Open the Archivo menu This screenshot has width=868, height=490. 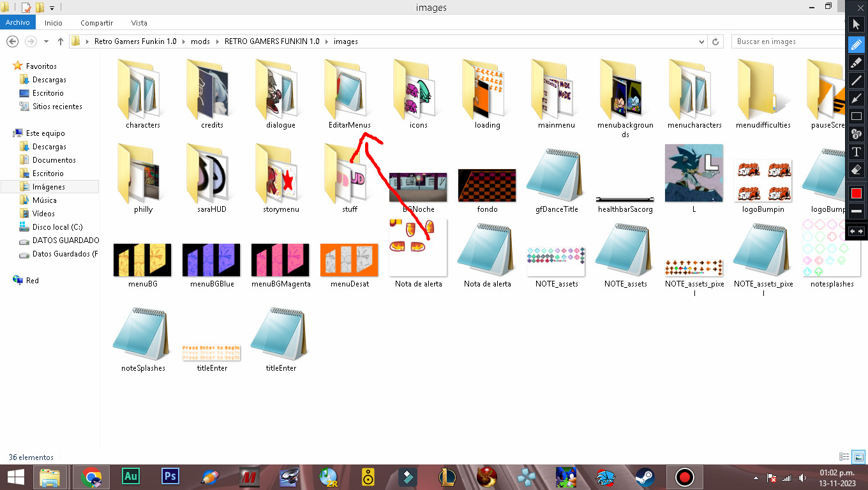[18, 23]
